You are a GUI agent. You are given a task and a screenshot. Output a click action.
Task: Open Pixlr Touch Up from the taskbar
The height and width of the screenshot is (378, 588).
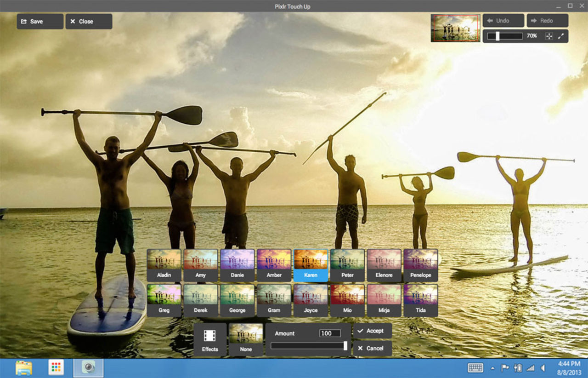[88, 368]
